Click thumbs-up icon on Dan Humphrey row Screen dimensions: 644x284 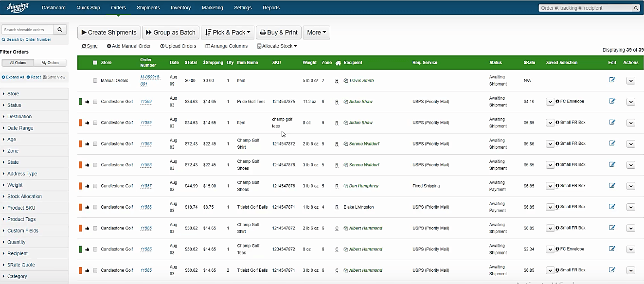[x=87, y=186]
